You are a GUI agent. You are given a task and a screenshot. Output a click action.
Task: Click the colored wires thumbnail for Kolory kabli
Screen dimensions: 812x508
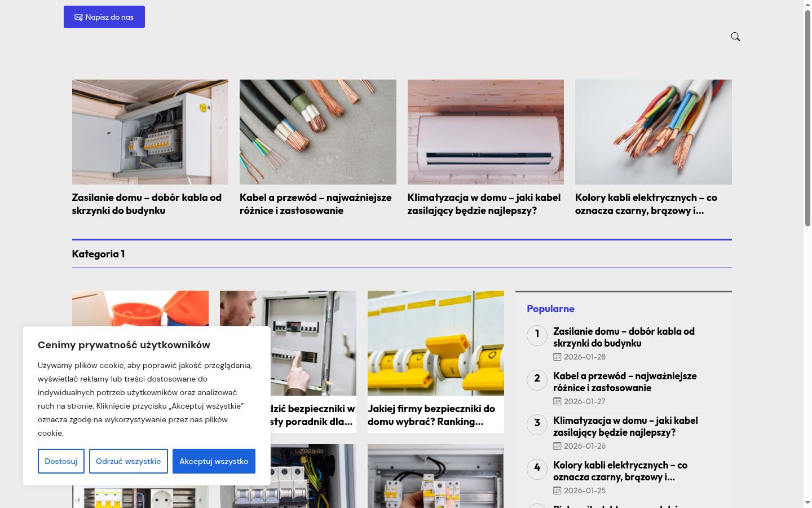(x=654, y=132)
